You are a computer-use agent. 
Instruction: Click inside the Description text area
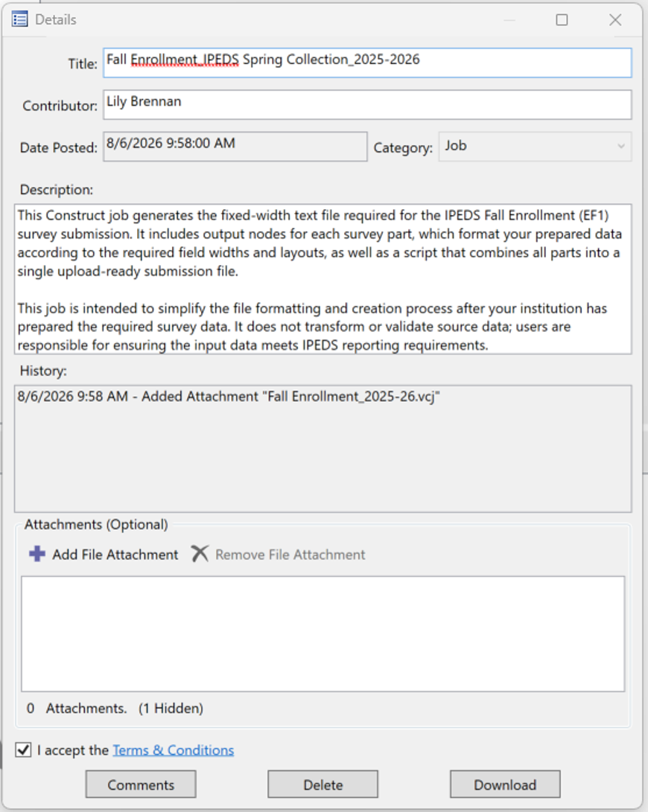click(323, 279)
